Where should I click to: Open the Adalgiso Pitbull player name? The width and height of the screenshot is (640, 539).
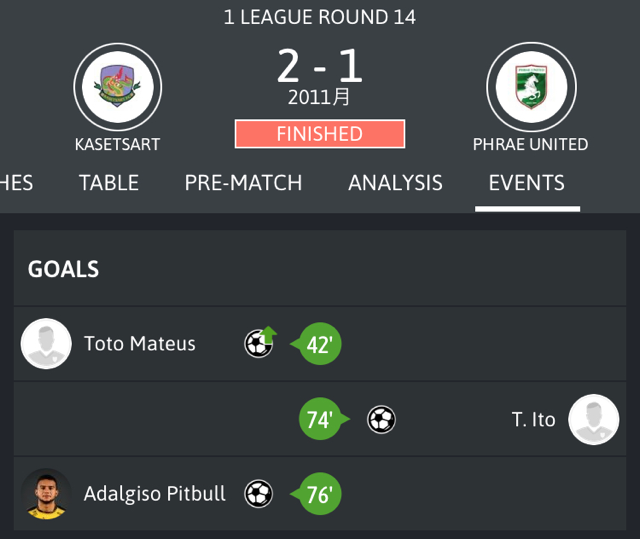[155, 494]
